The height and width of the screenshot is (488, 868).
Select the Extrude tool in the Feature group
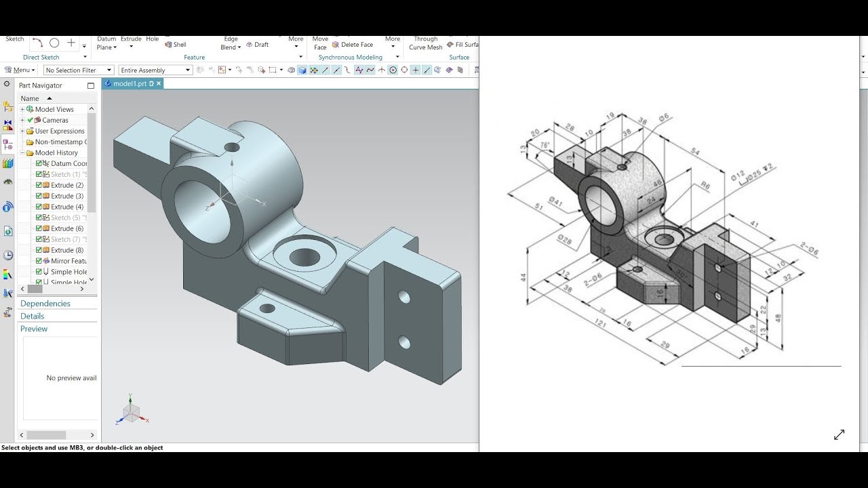tap(130, 39)
